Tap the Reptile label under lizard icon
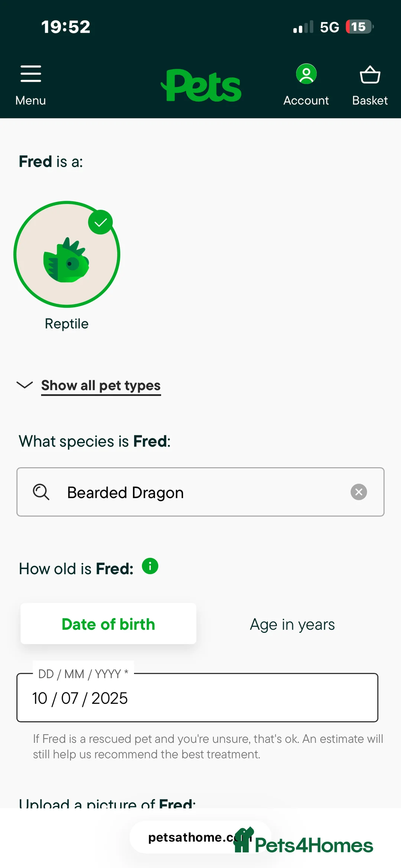Image resolution: width=401 pixels, height=868 pixels. 67,324
